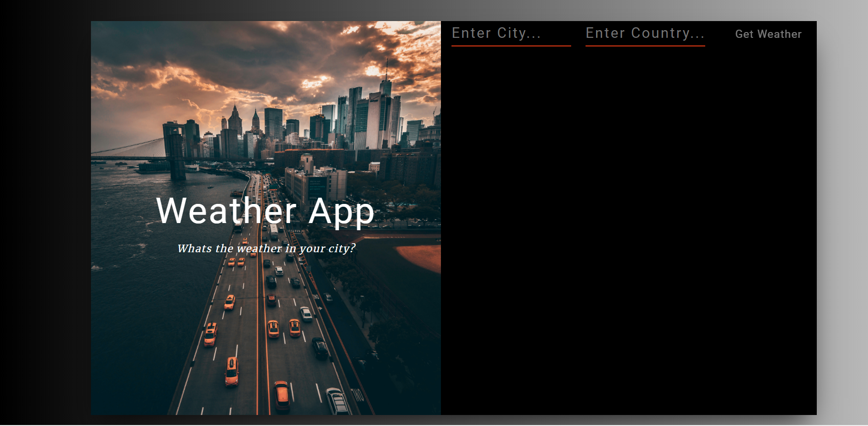
Task: Select the 'Whats the weather in your city?' subtitle
Action: [x=266, y=248]
